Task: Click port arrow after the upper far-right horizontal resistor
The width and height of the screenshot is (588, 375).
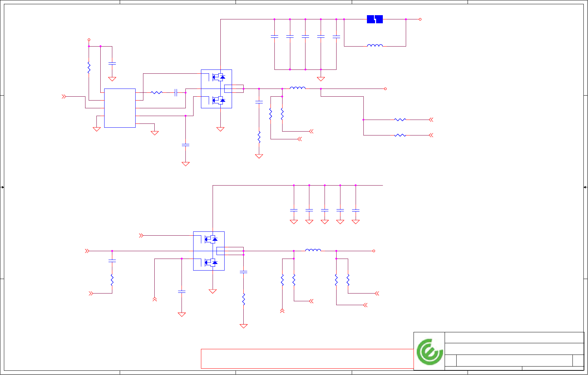Action: pyautogui.click(x=431, y=120)
